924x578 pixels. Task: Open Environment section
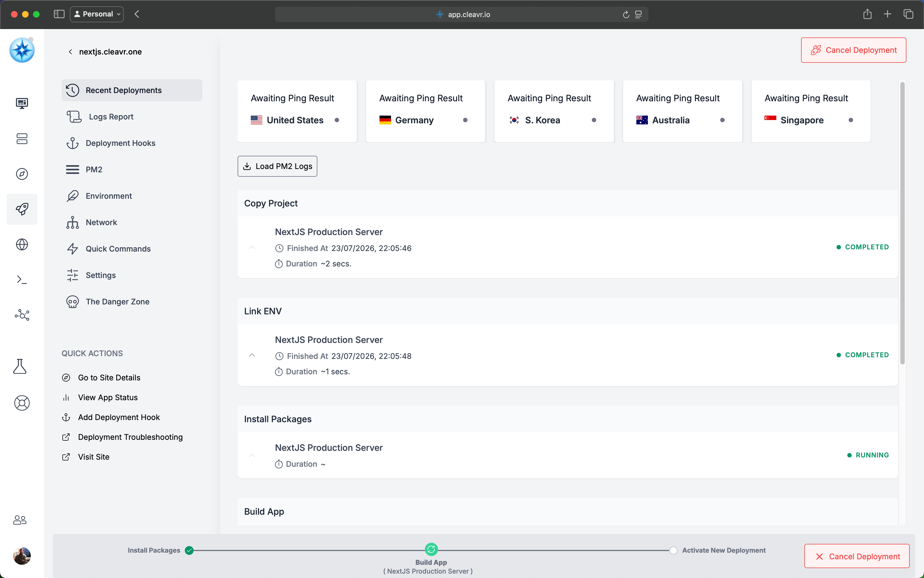(x=132, y=196)
